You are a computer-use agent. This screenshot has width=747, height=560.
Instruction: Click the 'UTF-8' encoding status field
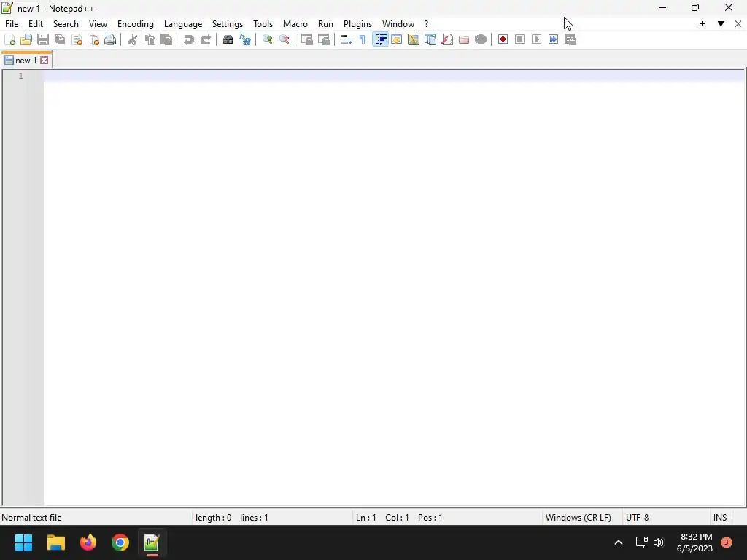(637, 518)
